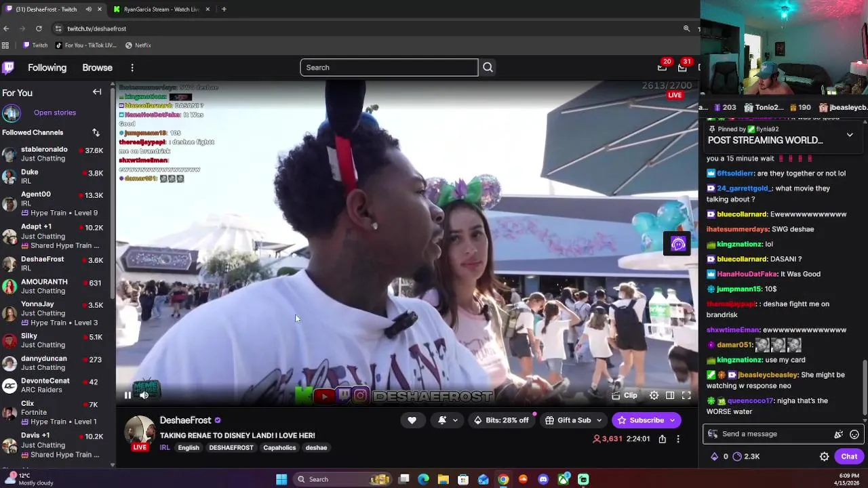Toggle theatre mode in the player
868x488 pixels.
670,396
